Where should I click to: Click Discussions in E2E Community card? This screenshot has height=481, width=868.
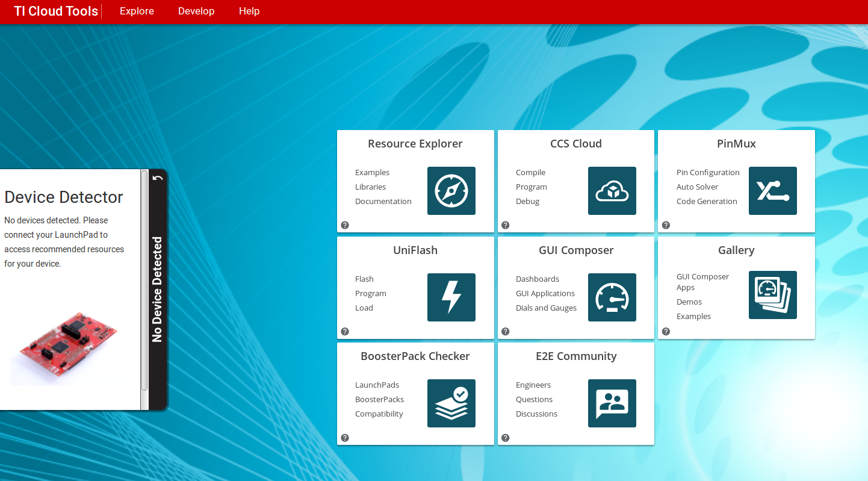[537, 414]
